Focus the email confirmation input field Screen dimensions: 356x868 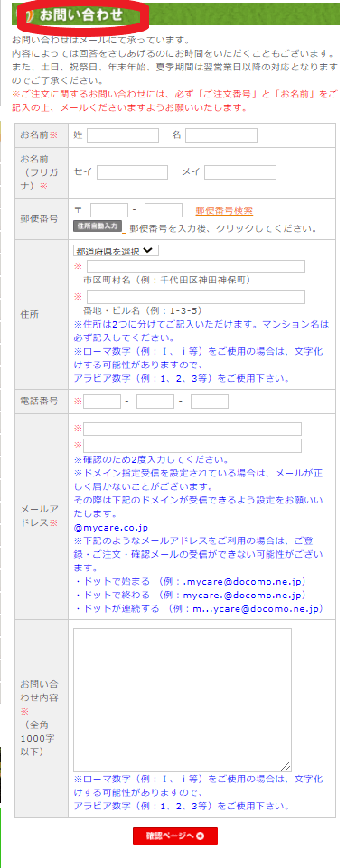tap(192, 446)
